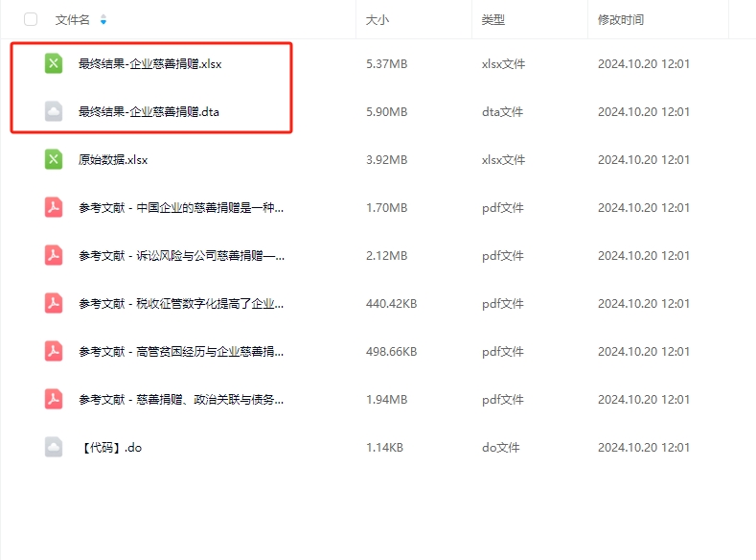This screenshot has width=756, height=560.
Task: Click the file icon of 最终结果-企业慈善捐赠.dta
Action: (54, 111)
